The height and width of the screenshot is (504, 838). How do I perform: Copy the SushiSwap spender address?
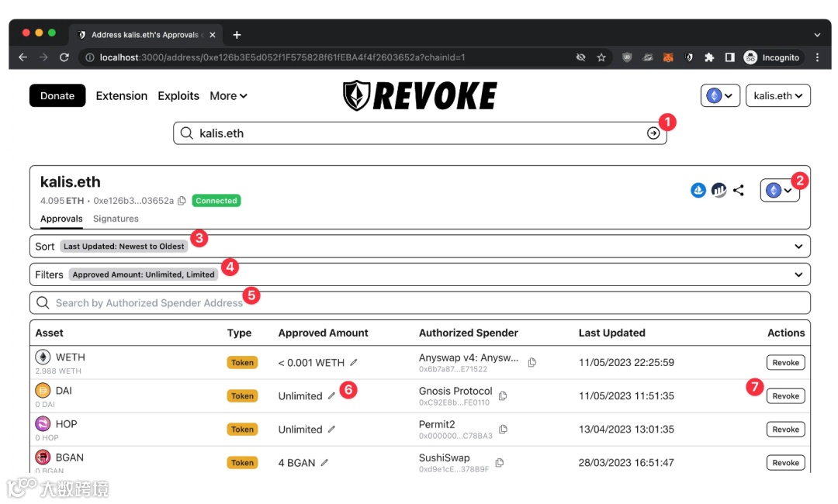pyautogui.click(x=499, y=462)
